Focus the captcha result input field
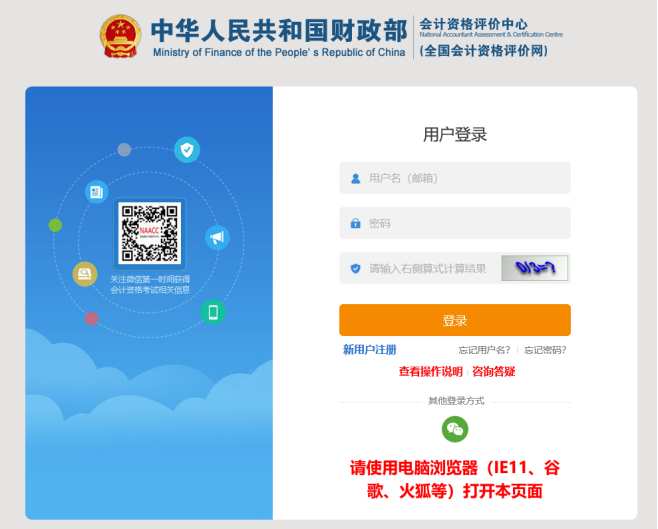The height and width of the screenshot is (529, 658). click(x=420, y=268)
